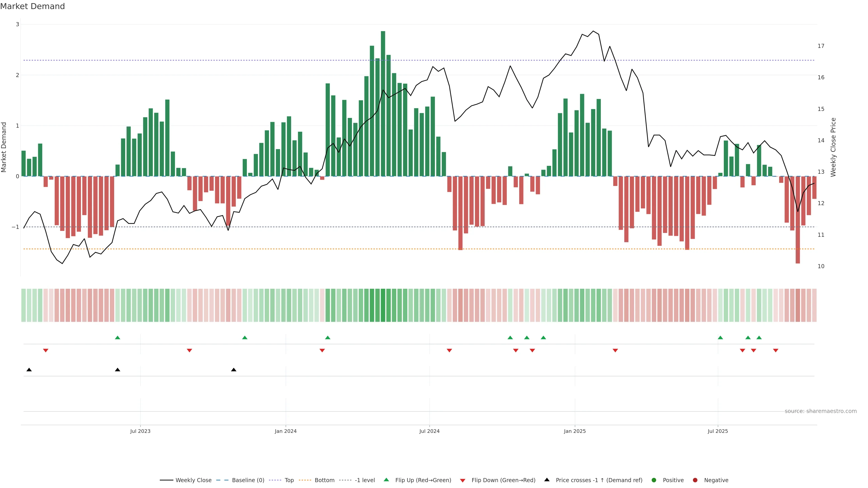This screenshot has width=868, height=488.
Task: Click the Jul 2024 x-axis label
Action: click(x=429, y=431)
